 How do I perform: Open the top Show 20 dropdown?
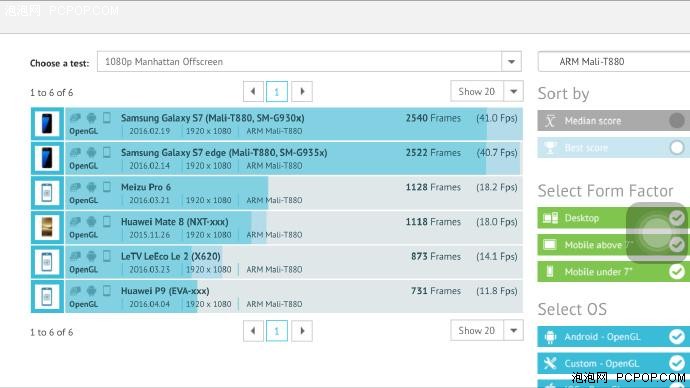pos(487,92)
